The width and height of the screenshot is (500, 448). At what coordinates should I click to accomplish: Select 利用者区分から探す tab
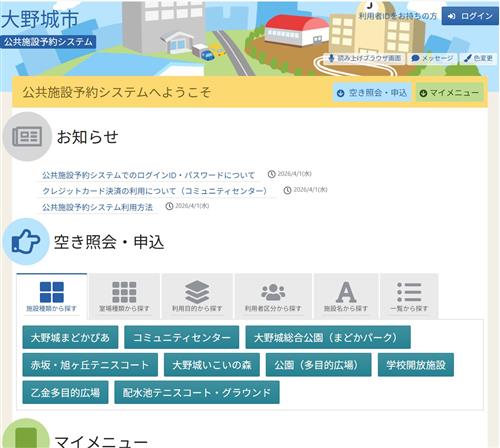click(x=273, y=296)
